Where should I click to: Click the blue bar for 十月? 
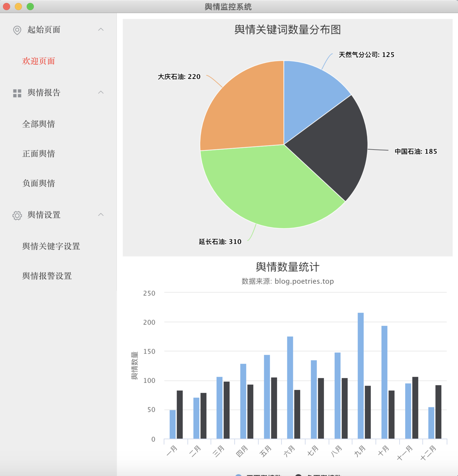click(384, 382)
